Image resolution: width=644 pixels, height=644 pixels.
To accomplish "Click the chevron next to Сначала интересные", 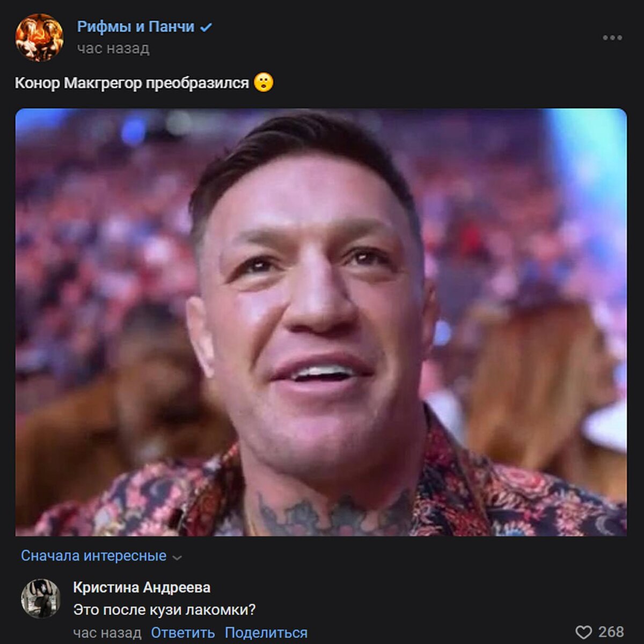I will pos(177,558).
